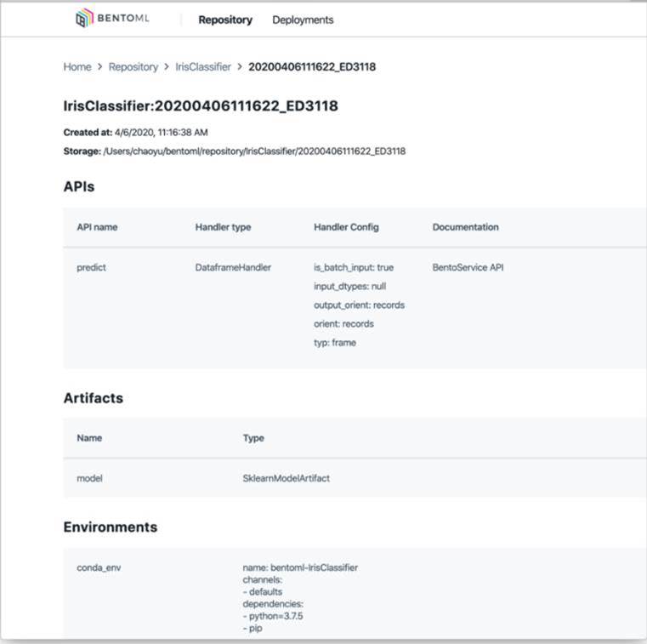Click the chevron after Home breadcrumb

tap(99, 66)
